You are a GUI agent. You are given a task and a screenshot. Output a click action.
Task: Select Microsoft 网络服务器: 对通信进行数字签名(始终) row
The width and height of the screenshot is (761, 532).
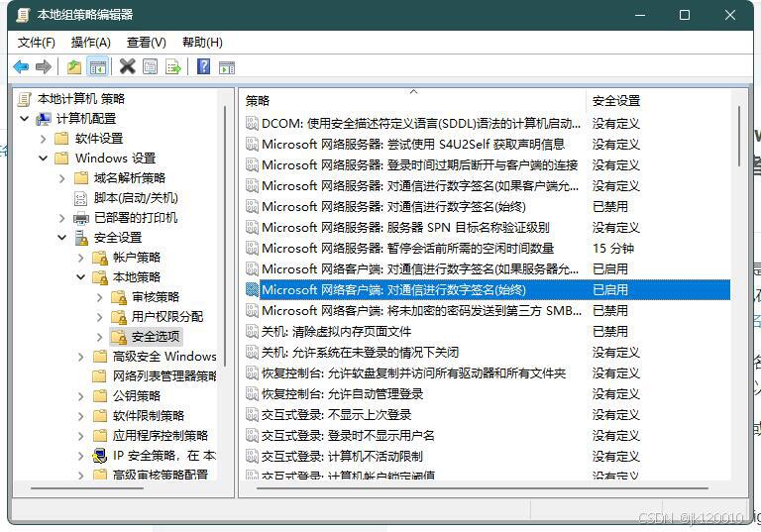[x=486, y=207]
